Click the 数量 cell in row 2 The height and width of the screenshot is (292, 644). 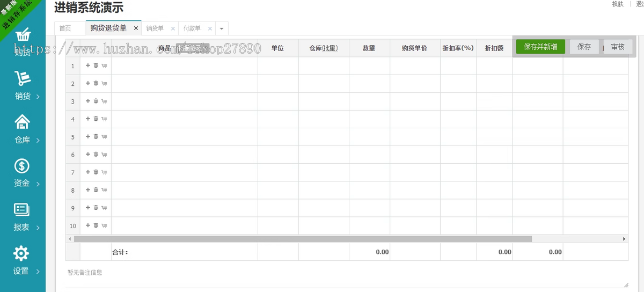point(369,83)
